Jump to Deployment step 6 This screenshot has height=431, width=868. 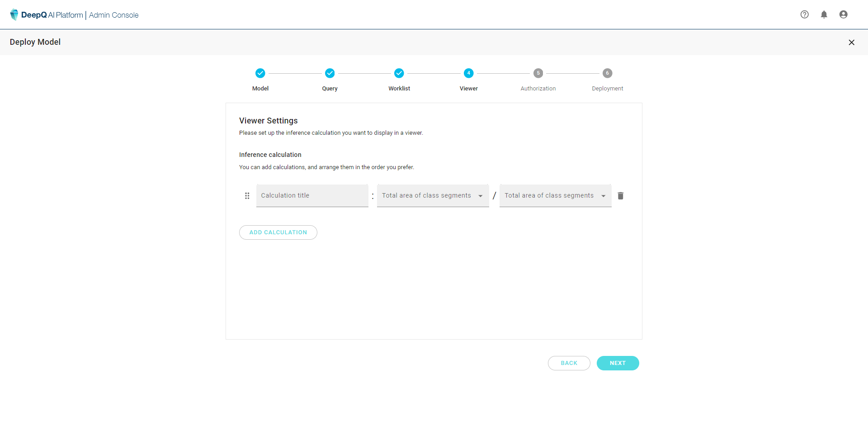coord(607,73)
